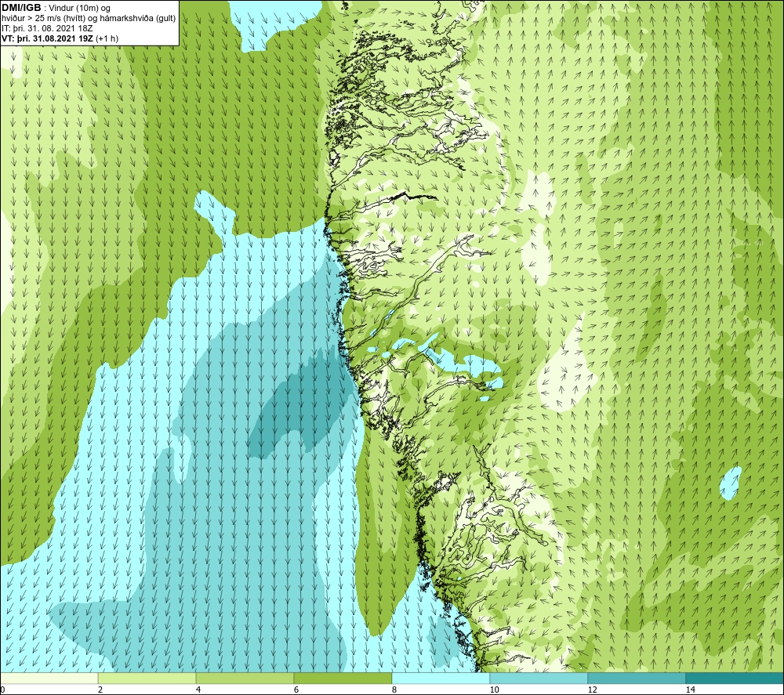The width and height of the screenshot is (784, 695).
Task: Click the scale label '0'
Action: (x=2, y=690)
